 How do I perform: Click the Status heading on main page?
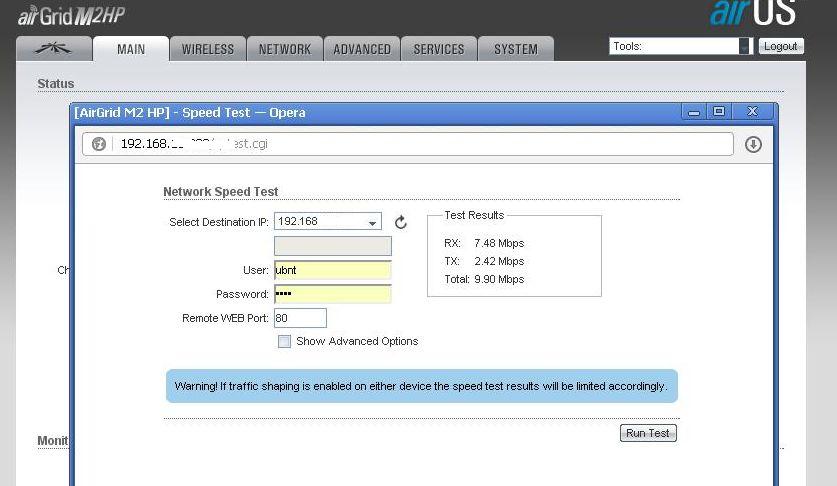tap(56, 84)
